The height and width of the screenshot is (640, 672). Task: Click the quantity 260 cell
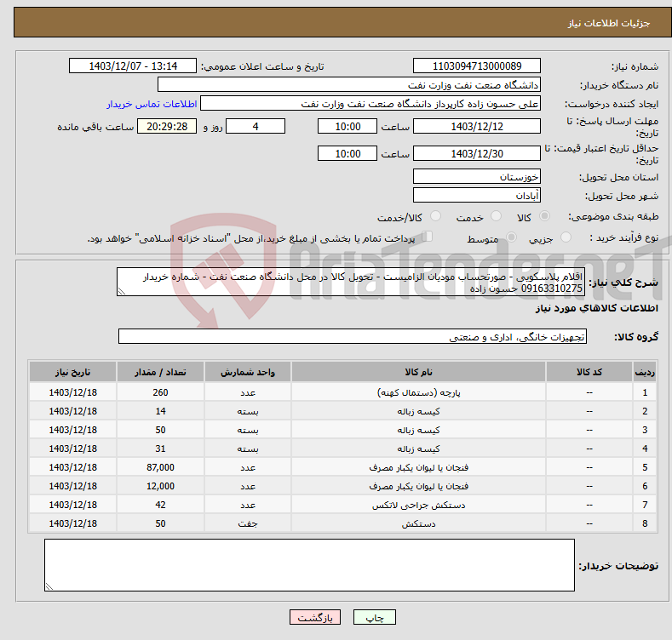pyautogui.click(x=160, y=392)
